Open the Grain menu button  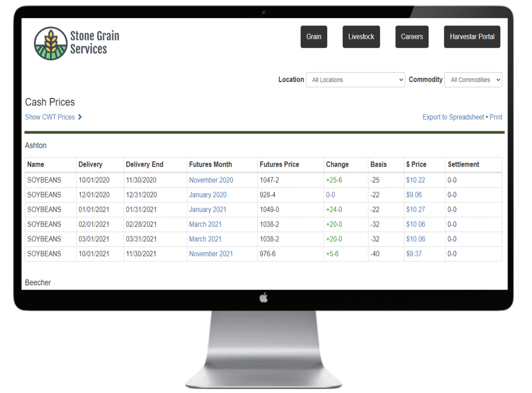[x=314, y=37]
